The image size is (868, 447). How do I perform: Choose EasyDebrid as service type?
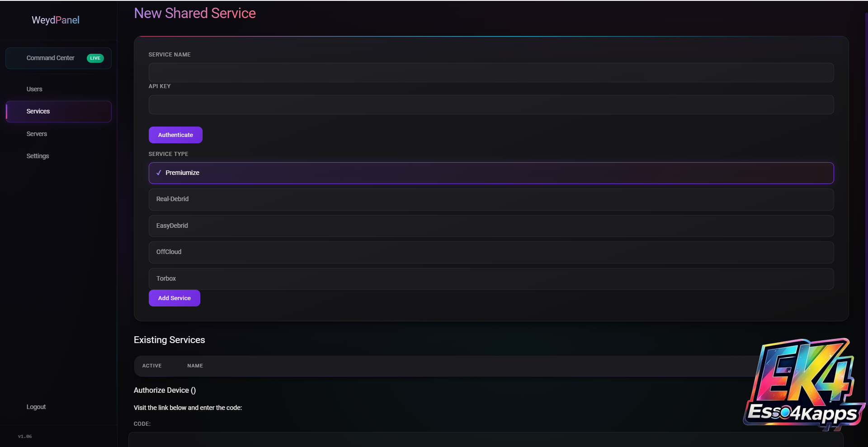491,226
